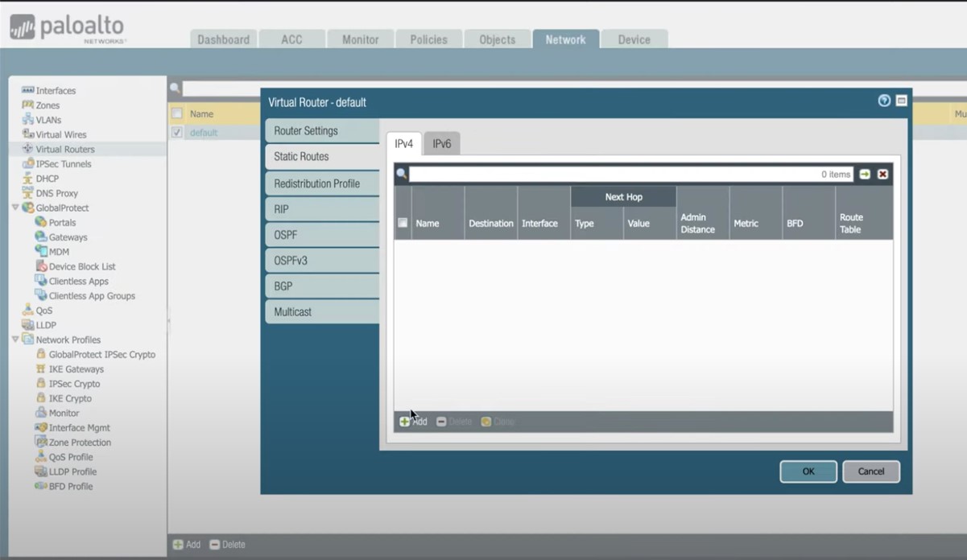Collapse the GlobalProtect tree node
The width and height of the screenshot is (967, 560).
click(15, 208)
